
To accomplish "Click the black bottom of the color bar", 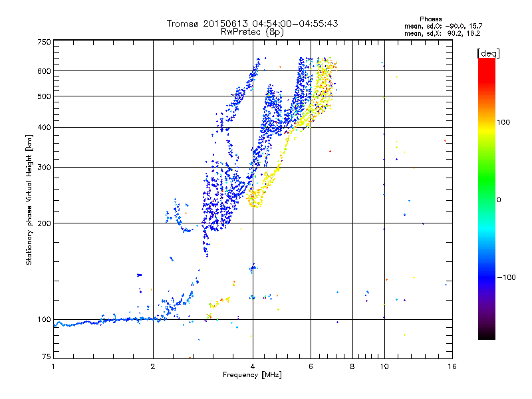I will tap(487, 334).
